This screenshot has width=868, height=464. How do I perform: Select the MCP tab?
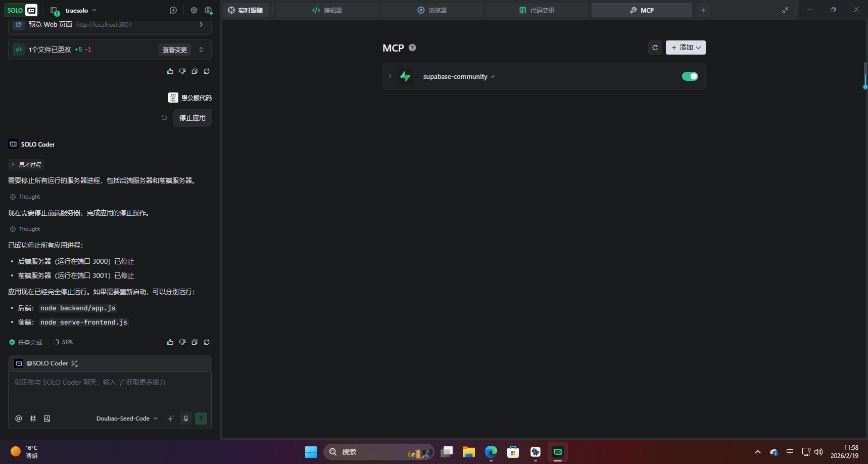(x=642, y=10)
